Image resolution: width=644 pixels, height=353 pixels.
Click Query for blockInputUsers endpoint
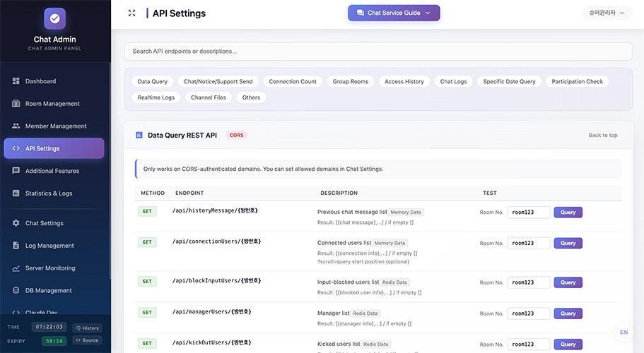pyautogui.click(x=568, y=282)
